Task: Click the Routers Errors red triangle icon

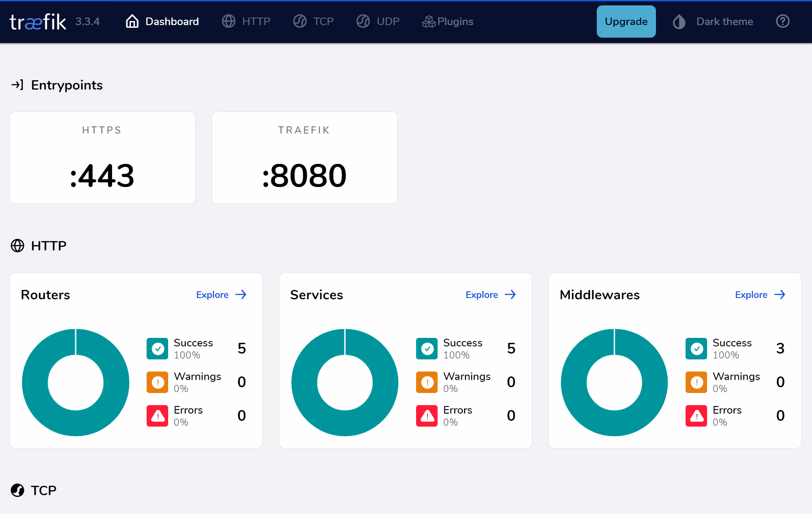Action: (x=157, y=416)
